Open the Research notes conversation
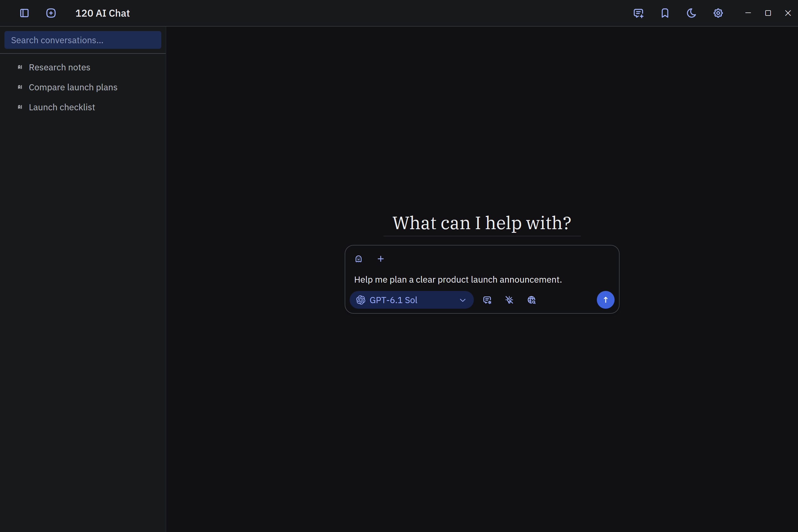This screenshot has height=532, width=798. [x=83, y=67]
